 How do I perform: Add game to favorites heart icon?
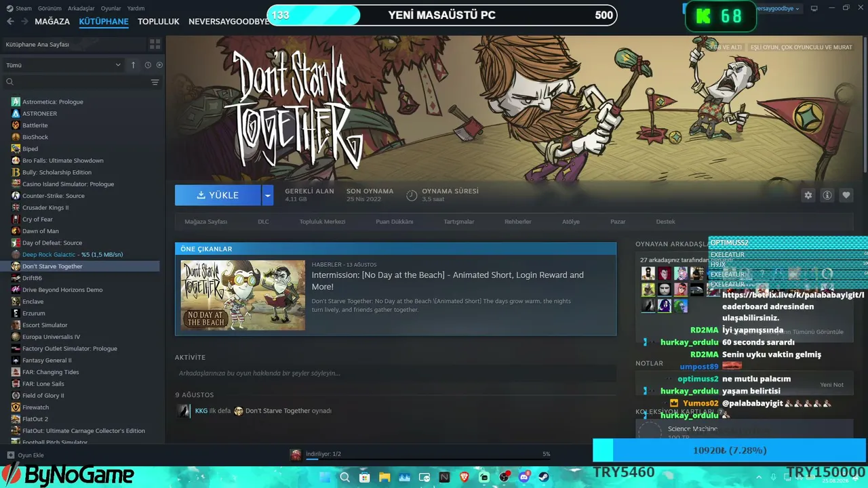click(x=846, y=195)
